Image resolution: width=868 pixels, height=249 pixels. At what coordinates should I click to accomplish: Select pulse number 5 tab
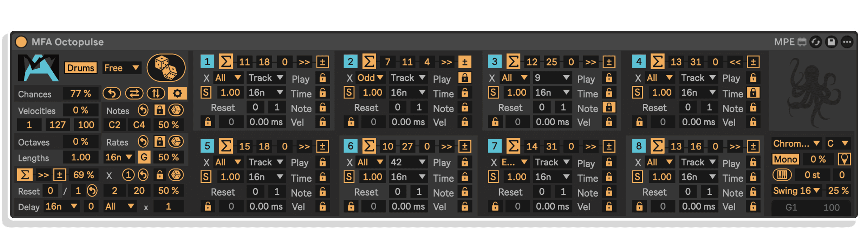[x=207, y=146]
